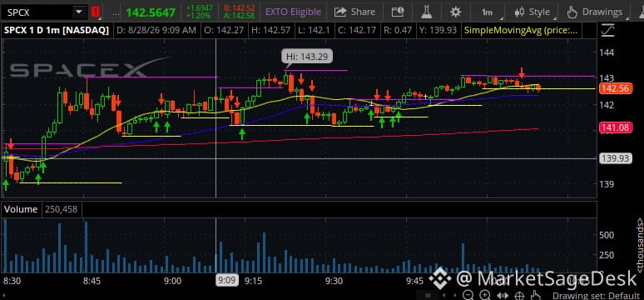Click the D: 8/28/26 9:09 AM date readout
Viewport: 644px width, 300px height.
point(156,31)
